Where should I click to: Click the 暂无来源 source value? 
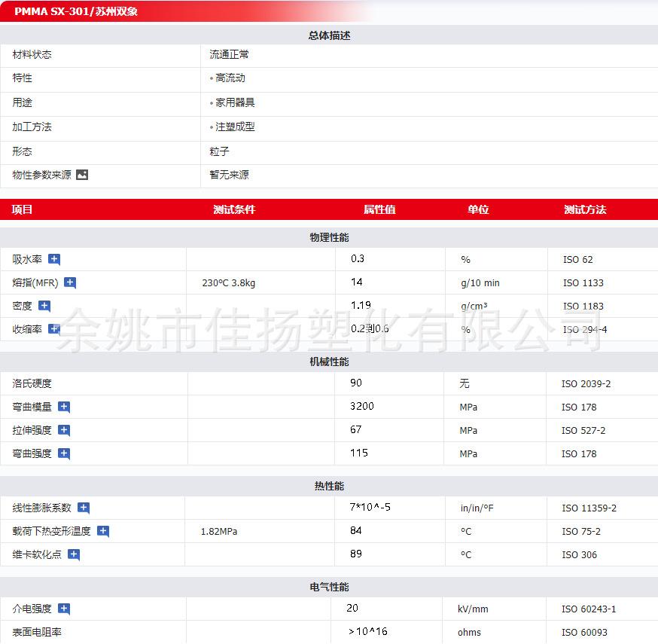click(229, 175)
